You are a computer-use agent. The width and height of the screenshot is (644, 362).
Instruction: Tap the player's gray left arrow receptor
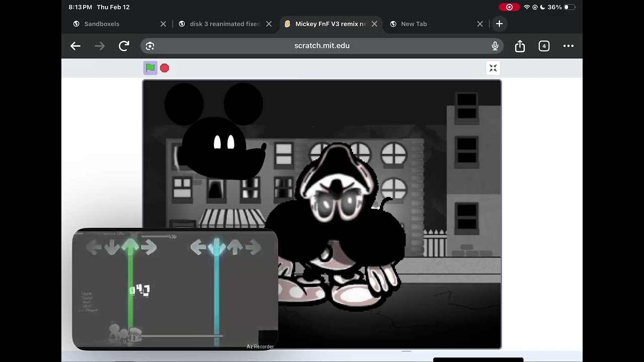(x=198, y=247)
